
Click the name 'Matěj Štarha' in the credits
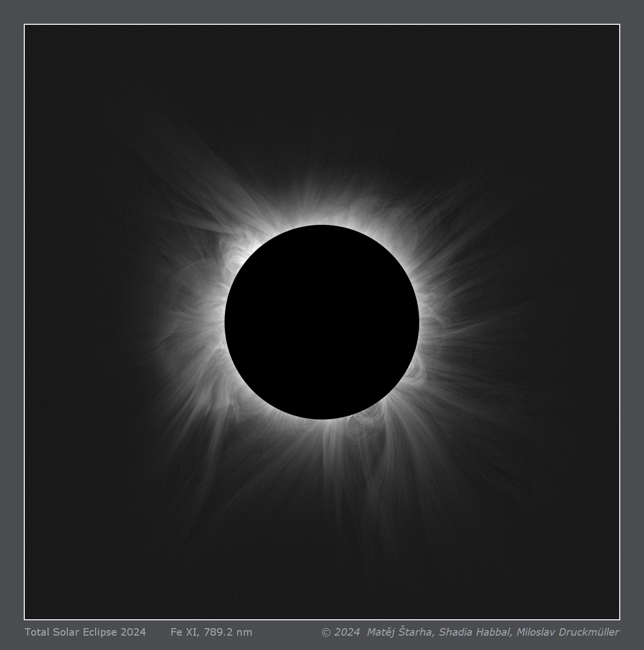(x=400, y=632)
